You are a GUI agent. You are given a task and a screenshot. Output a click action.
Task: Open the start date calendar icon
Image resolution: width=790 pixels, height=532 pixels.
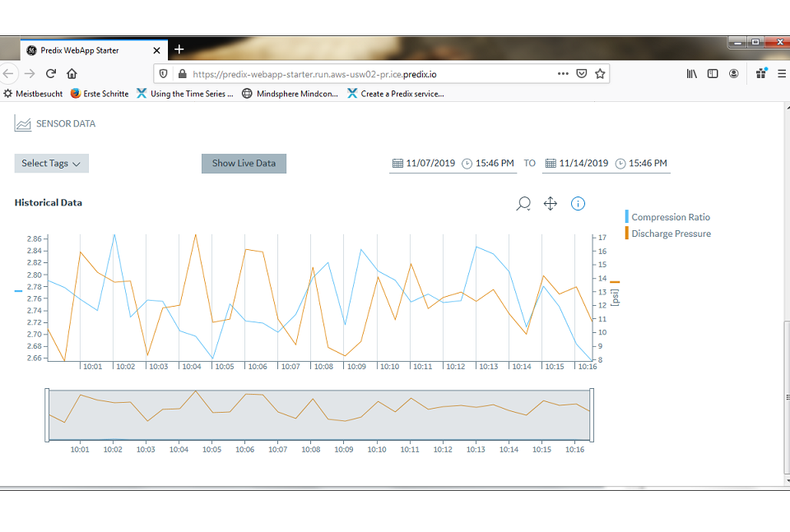pos(397,163)
